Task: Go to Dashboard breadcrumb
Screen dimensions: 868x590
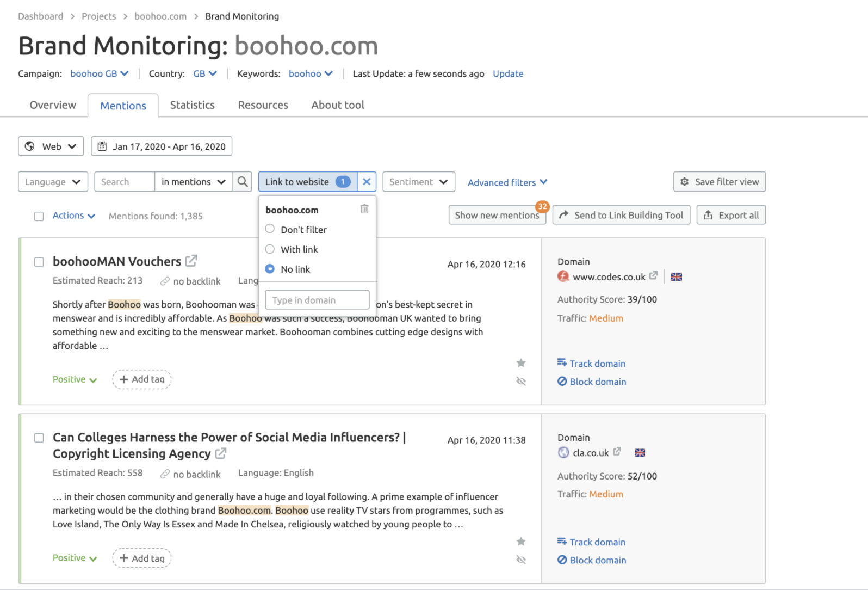Action: [x=40, y=16]
